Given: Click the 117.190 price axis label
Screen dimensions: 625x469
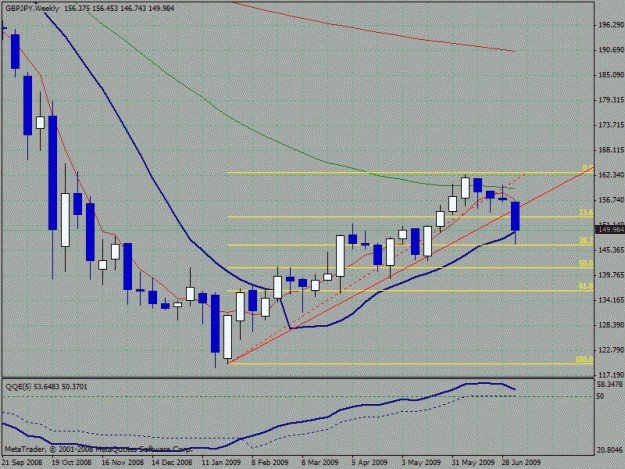Looking at the screenshot, I should coord(611,375).
